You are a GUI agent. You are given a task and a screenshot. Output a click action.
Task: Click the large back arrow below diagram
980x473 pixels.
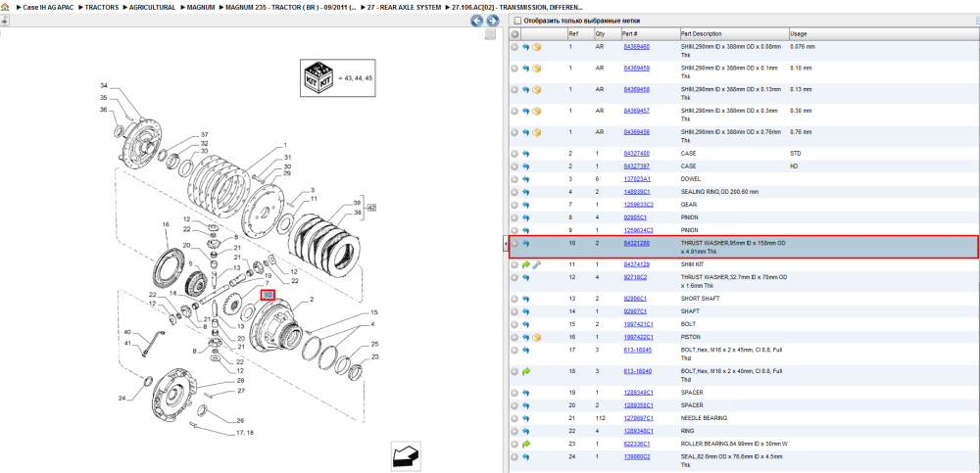407,454
